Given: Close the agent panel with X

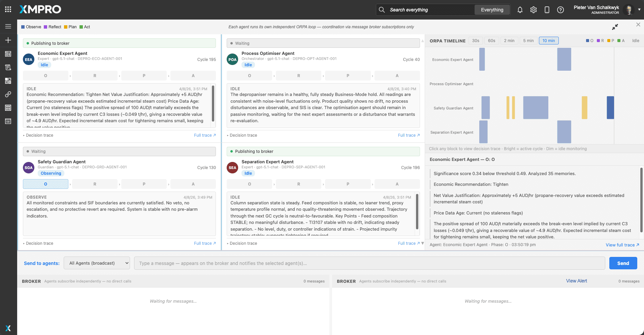Looking at the screenshot, I should (x=638, y=25).
